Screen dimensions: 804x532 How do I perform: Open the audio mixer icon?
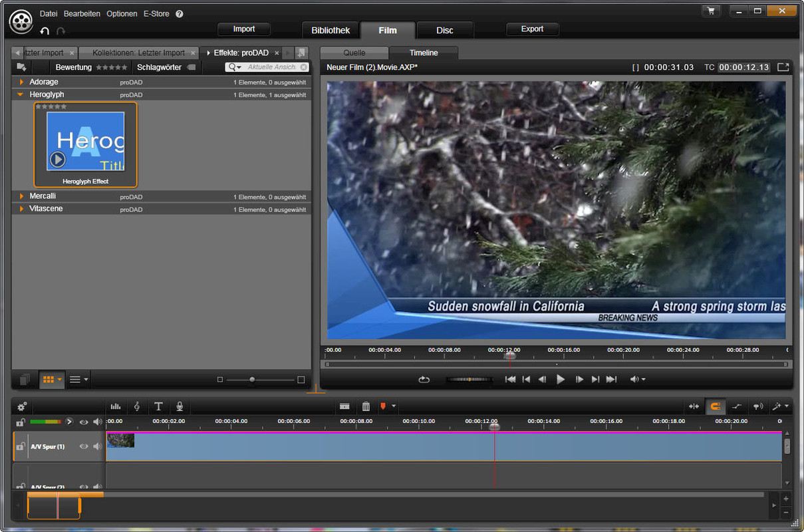[116, 406]
